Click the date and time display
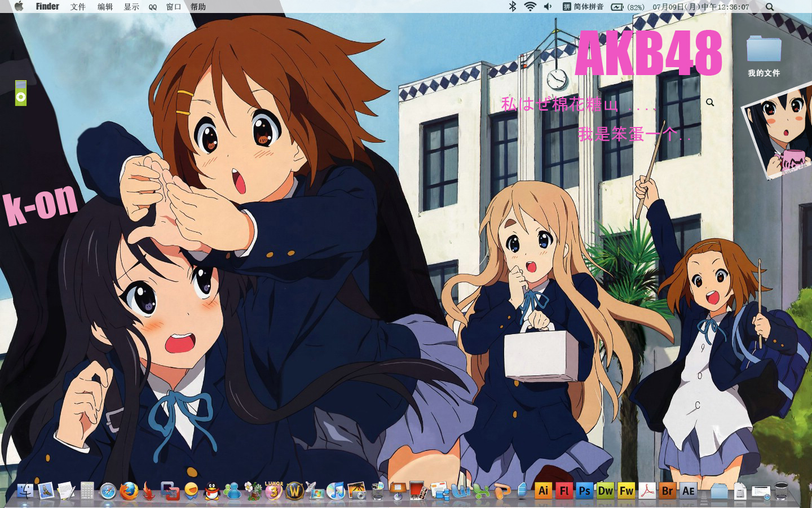812x508 pixels. (701, 7)
